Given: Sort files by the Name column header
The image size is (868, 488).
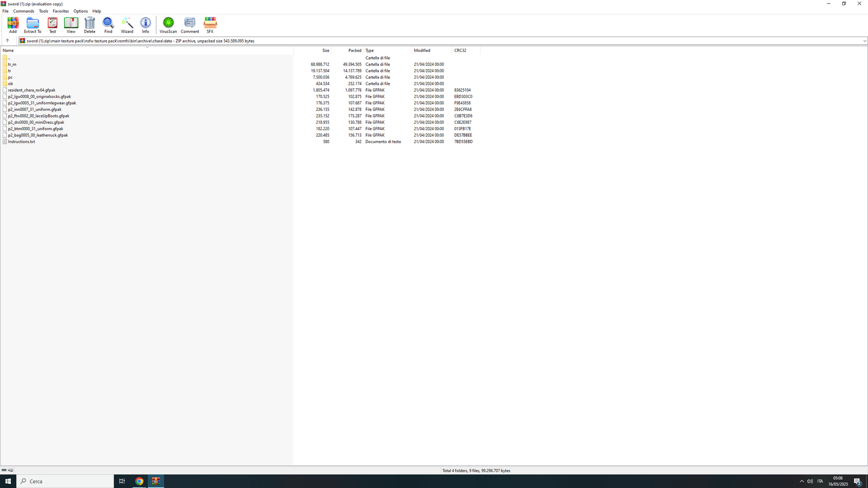Looking at the screenshot, I should pyautogui.click(x=147, y=50).
